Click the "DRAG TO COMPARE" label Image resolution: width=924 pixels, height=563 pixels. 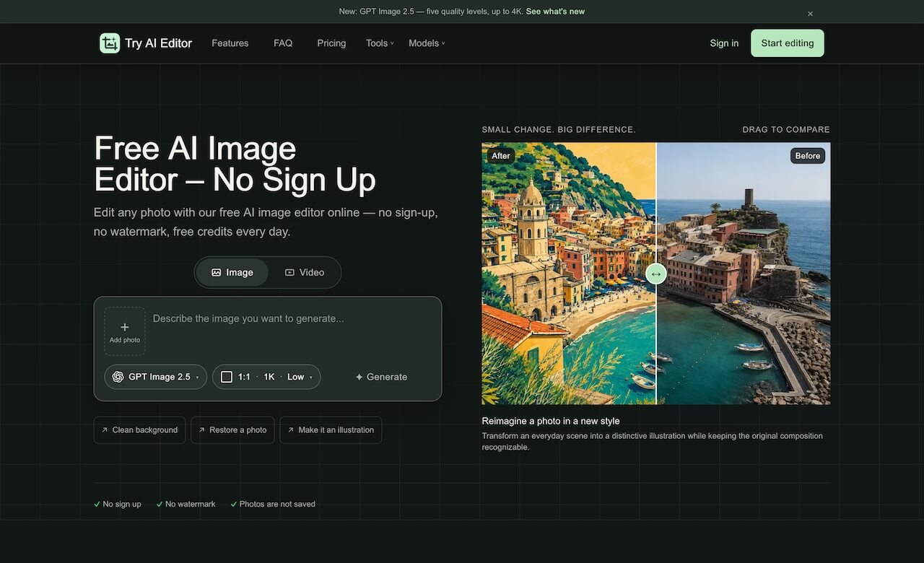coord(786,130)
